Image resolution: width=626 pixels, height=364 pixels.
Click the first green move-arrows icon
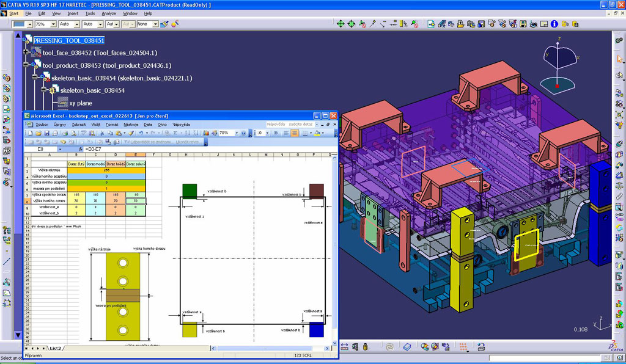point(341,24)
